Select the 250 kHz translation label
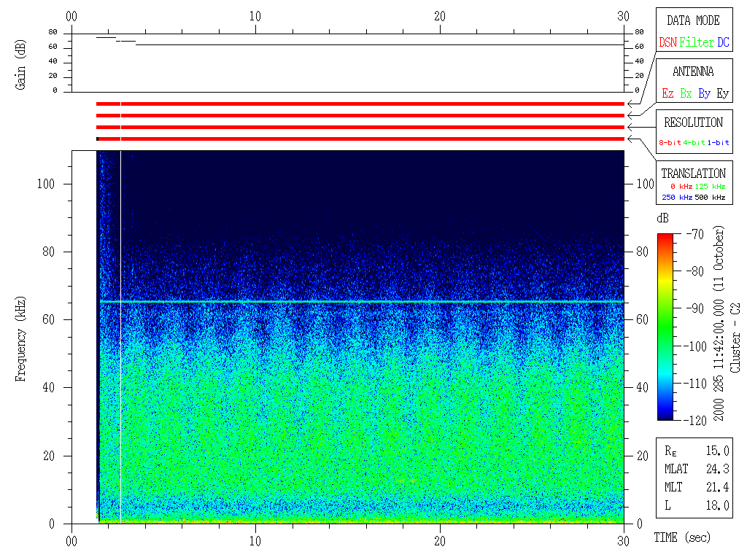 pyautogui.click(x=676, y=198)
